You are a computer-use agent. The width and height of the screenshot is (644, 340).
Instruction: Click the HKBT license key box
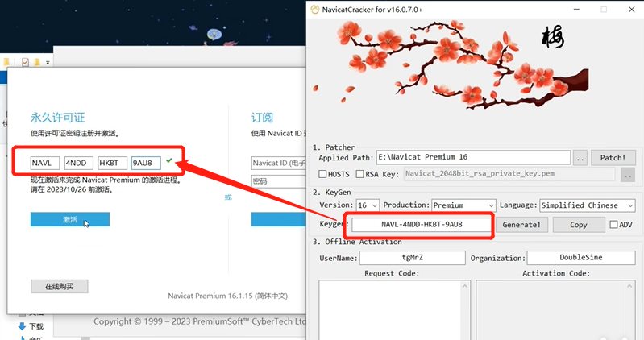click(112, 163)
